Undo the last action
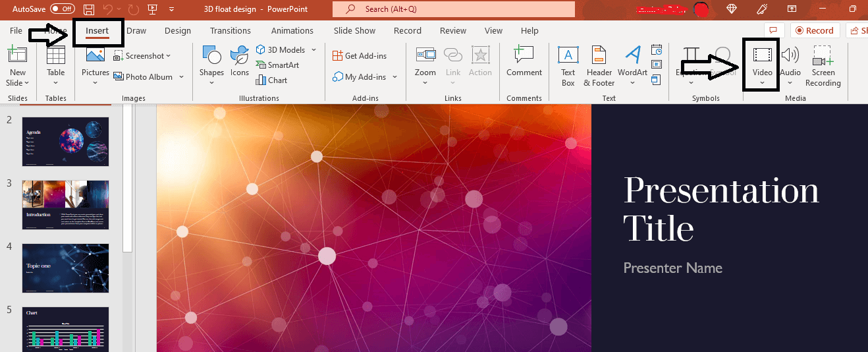Viewport: 868px width, 352px height. point(109,9)
